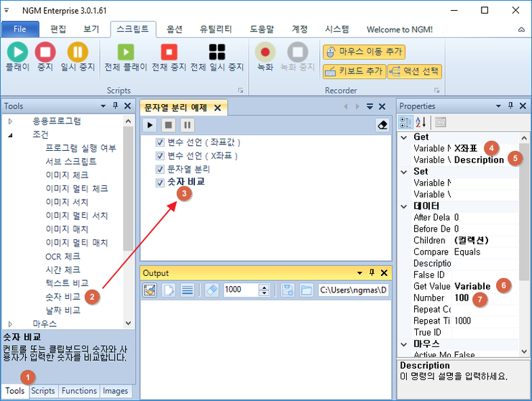Screen dimensions: 532x401
Task: Pin the Properties panel
Action: click(510, 106)
